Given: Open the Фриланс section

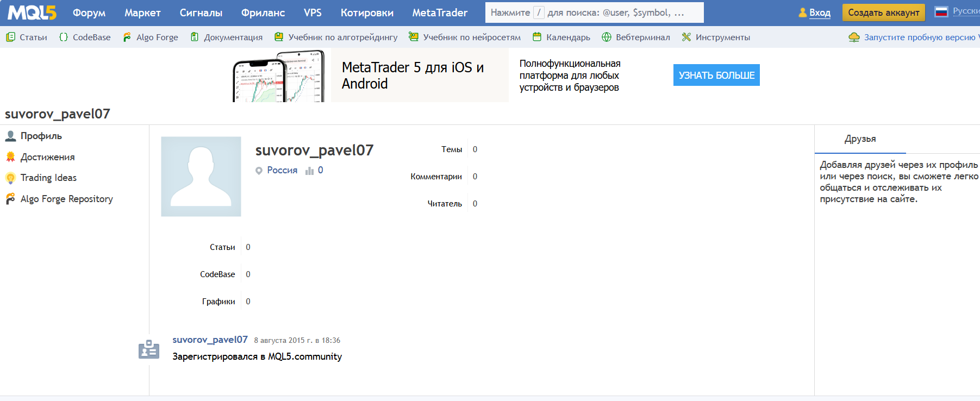Looking at the screenshot, I should tap(263, 12).
